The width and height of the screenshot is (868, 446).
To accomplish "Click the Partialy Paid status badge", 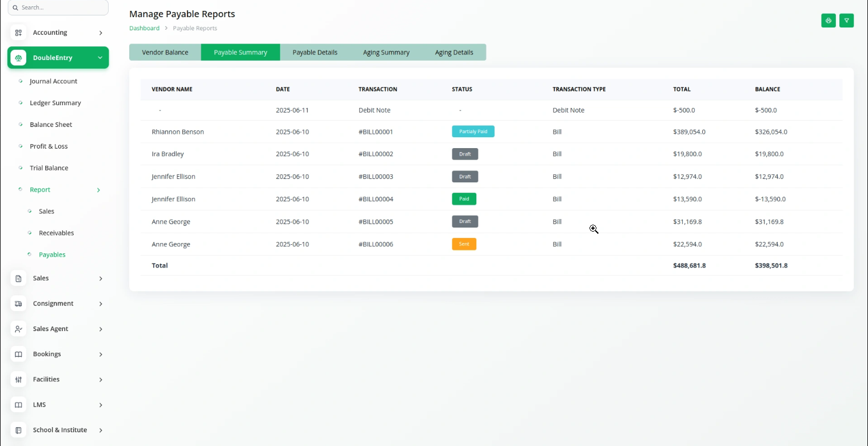I will (x=473, y=132).
